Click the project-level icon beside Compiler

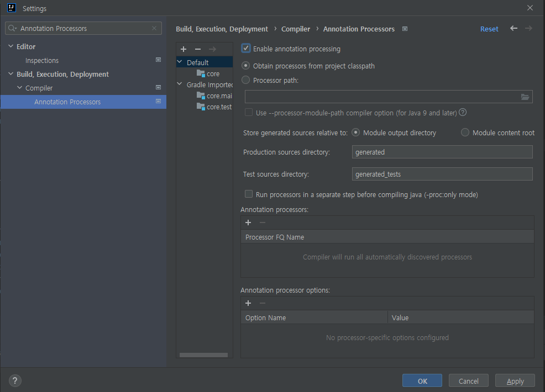click(158, 87)
